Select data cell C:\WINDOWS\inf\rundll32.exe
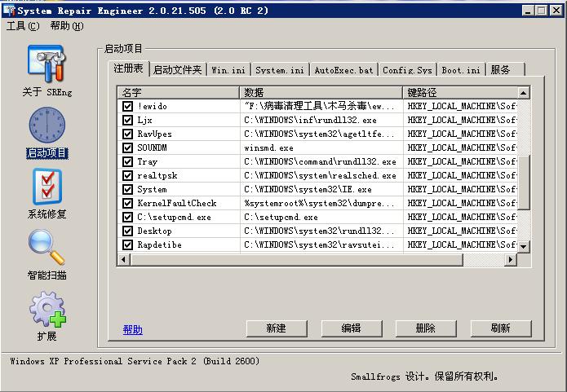 (x=310, y=120)
